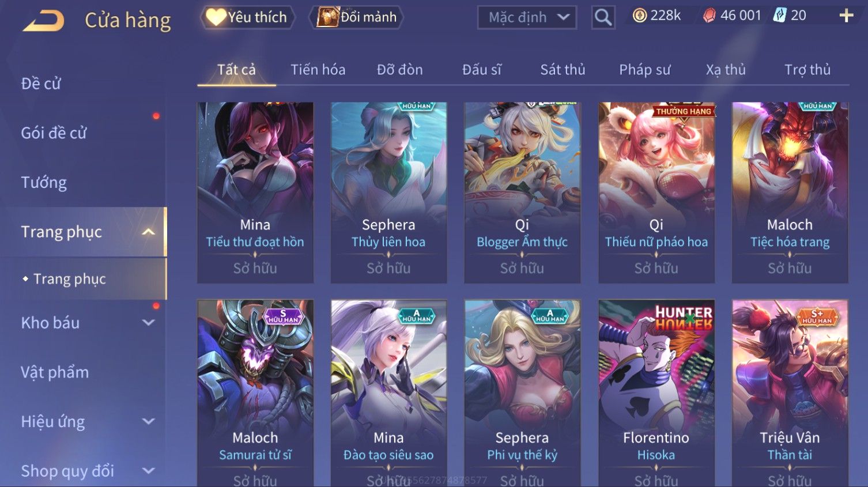This screenshot has width=868, height=487.
Task: Tap the heart icon in Yêu thích
Action: tap(216, 17)
